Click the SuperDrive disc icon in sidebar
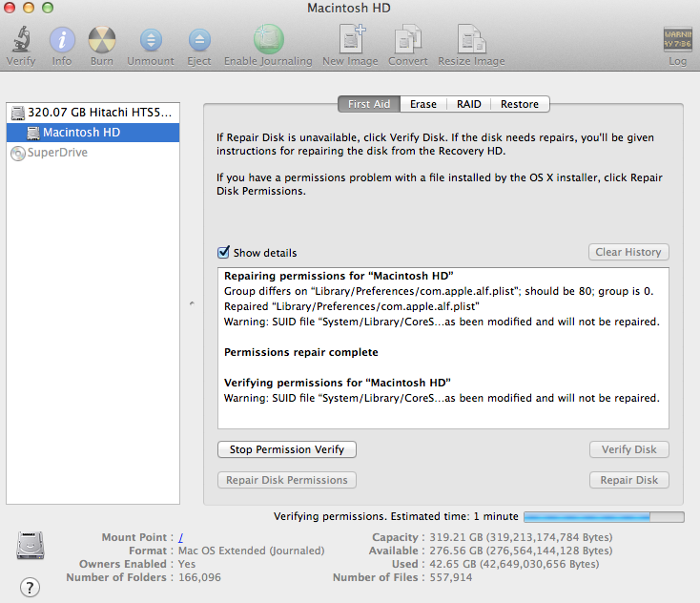Image resolution: width=700 pixels, height=603 pixels. 18,154
